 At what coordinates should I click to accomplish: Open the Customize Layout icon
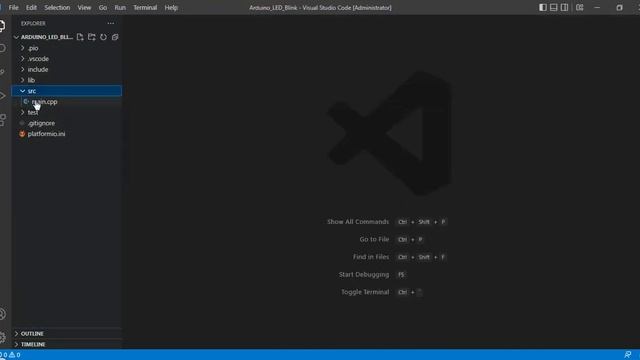coord(580,7)
